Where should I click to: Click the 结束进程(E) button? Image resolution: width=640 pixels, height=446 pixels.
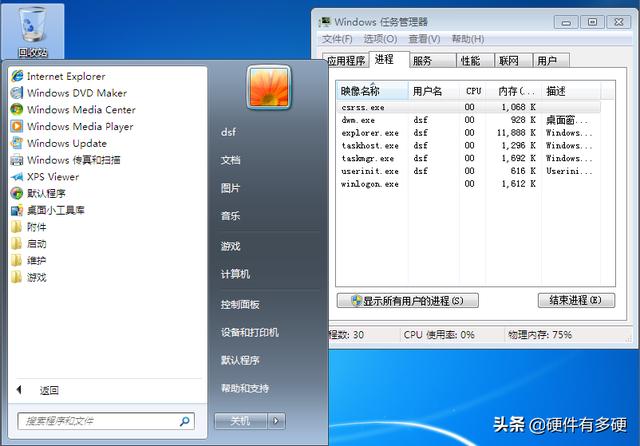click(576, 300)
